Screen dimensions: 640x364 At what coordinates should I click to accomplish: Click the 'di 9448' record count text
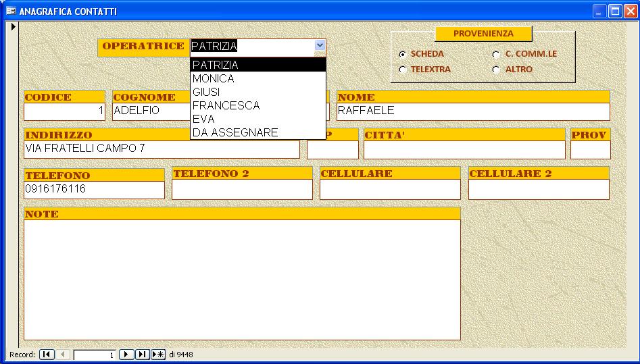point(181,355)
